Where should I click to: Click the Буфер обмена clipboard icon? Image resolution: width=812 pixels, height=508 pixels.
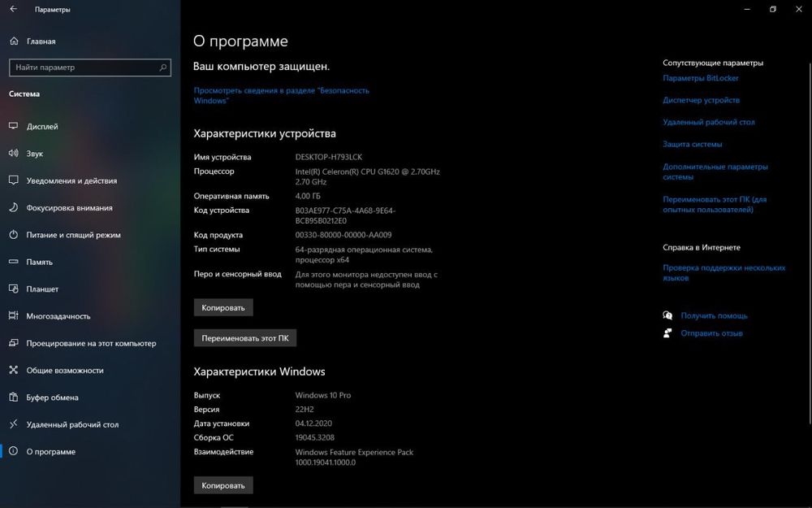pos(14,397)
